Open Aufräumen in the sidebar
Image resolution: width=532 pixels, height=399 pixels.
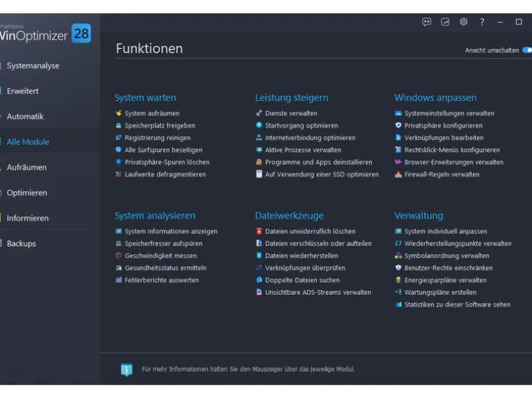26,168
